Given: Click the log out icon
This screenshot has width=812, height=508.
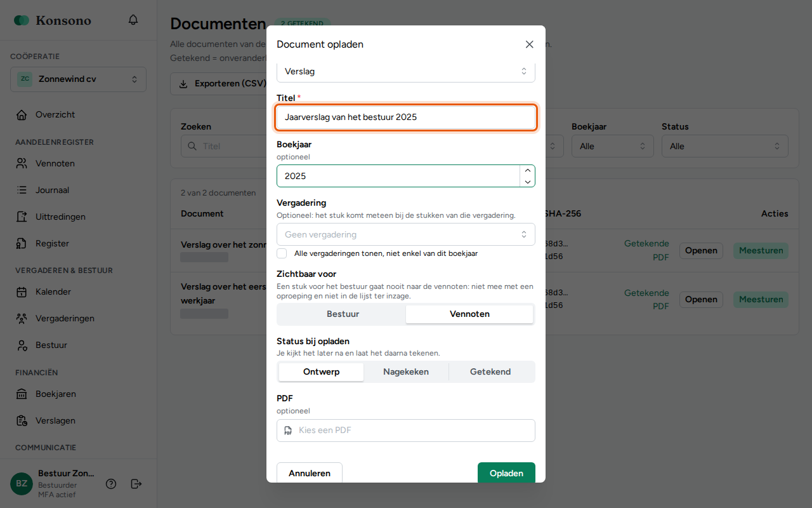Looking at the screenshot, I should click(136, 484).
